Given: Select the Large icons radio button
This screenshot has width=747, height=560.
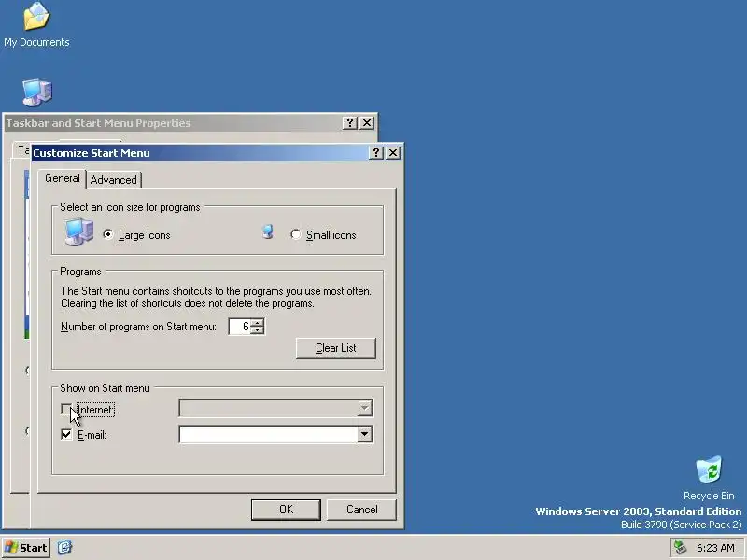Looking at the screenshot, I should 108,234.
